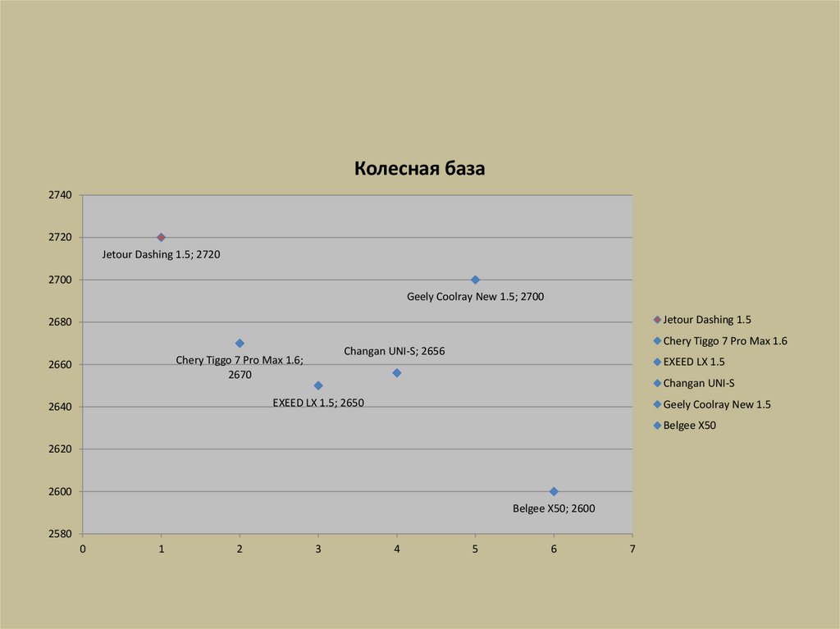
Task: Click the 2700 vertical axis label
Action: coord(60,280)
